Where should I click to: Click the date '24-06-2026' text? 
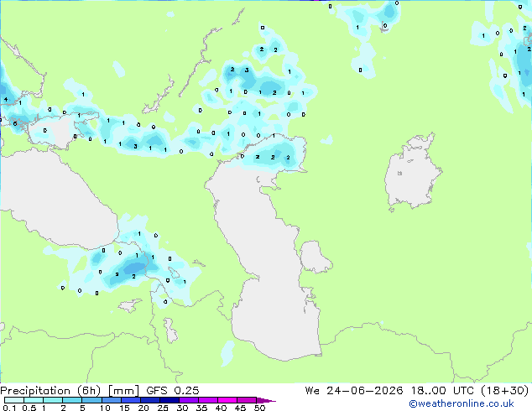click(365, 391)
